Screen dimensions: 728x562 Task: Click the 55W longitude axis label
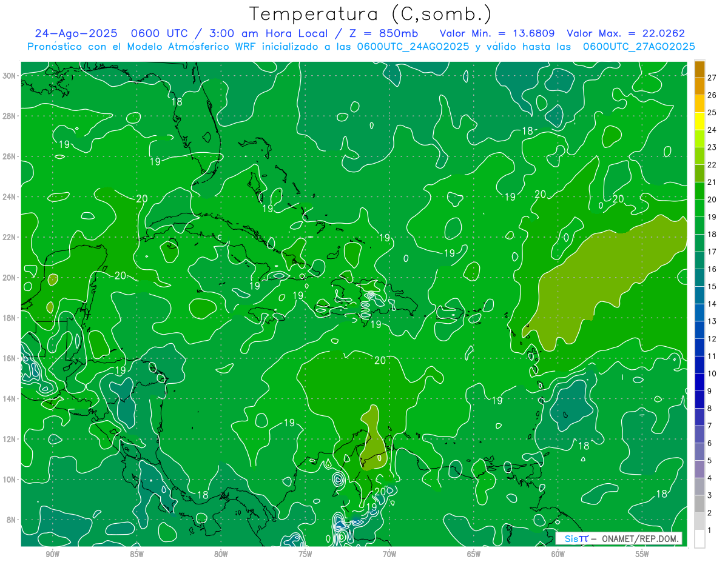[642, 554]
